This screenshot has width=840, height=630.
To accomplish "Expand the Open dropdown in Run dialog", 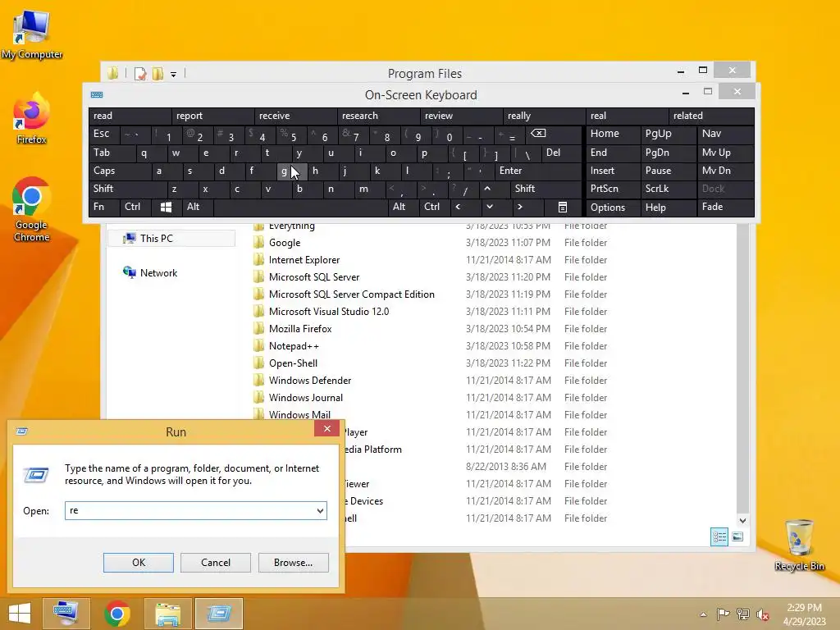I will pyautogui.click(x=320, y=511).
